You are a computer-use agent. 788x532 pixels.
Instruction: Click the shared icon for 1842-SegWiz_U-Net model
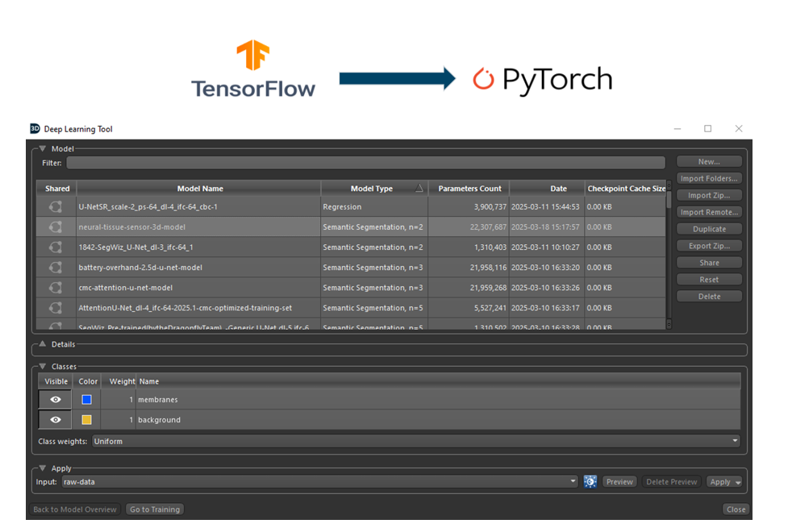coord(56,247)
